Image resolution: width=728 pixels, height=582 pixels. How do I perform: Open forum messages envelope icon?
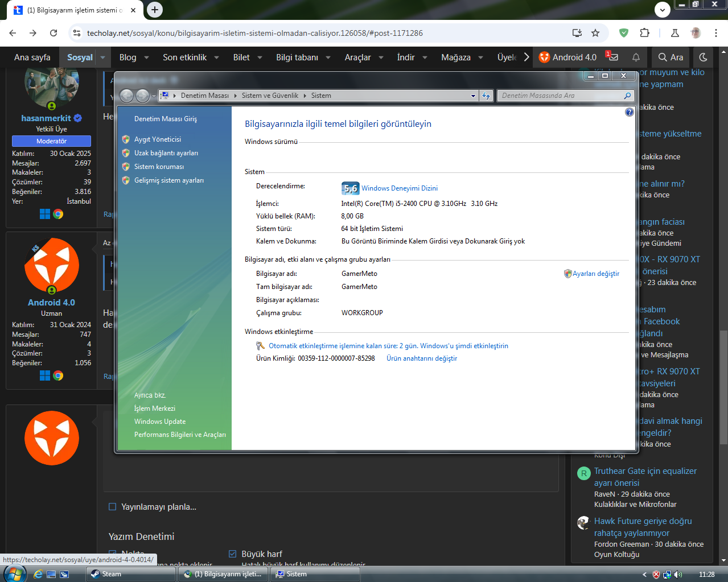[612, 57]
